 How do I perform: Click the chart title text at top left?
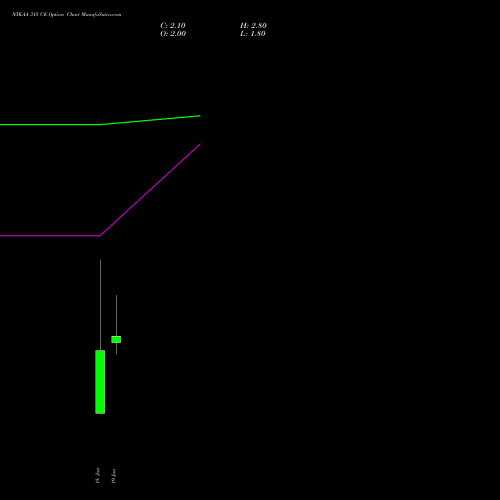click(x=67, y=14)
